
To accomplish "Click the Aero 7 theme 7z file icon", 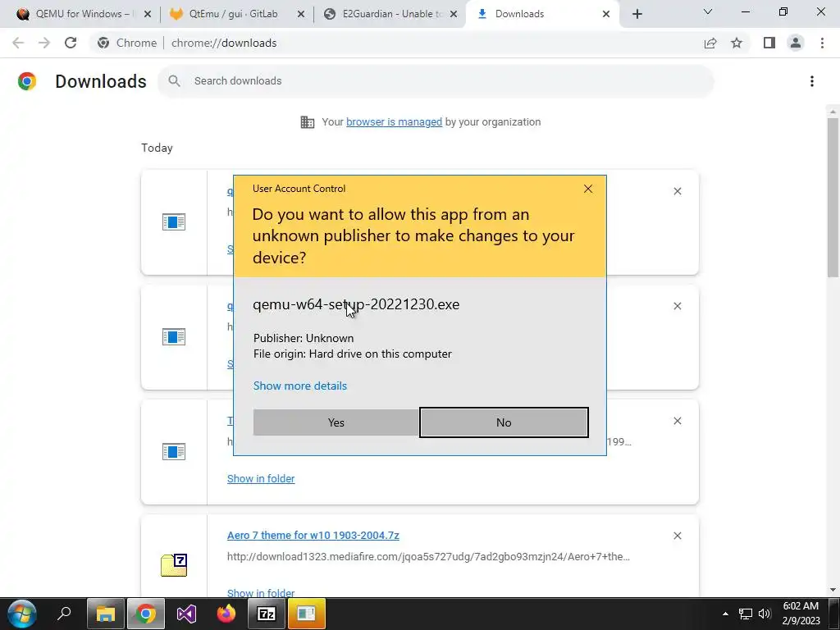I will (x=174, y=565).
